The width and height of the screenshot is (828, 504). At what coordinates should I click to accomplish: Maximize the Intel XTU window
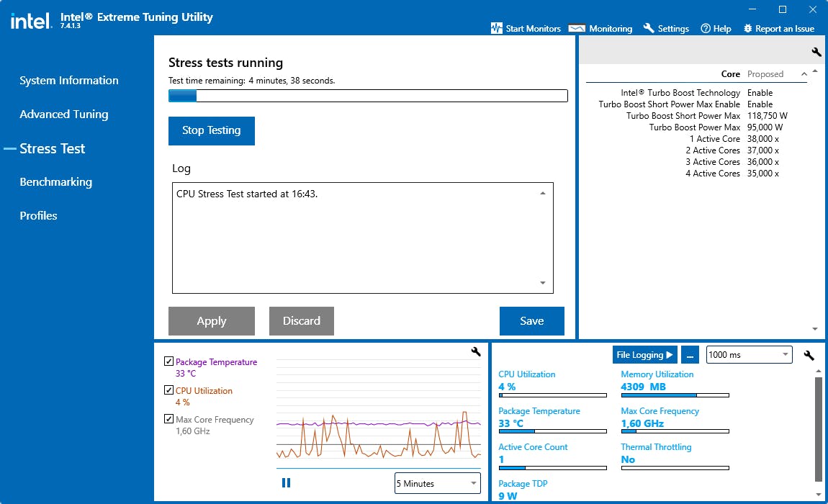click(x=783, y=9)
